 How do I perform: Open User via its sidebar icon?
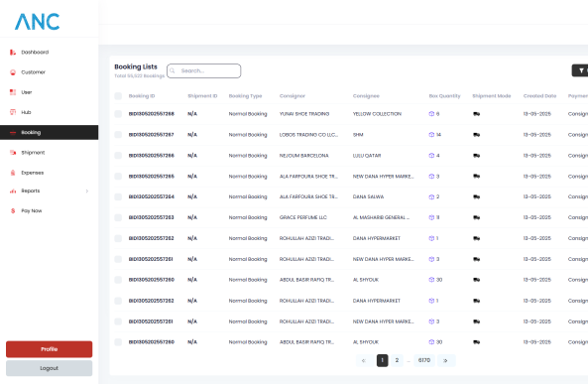(x=13, y=92)
